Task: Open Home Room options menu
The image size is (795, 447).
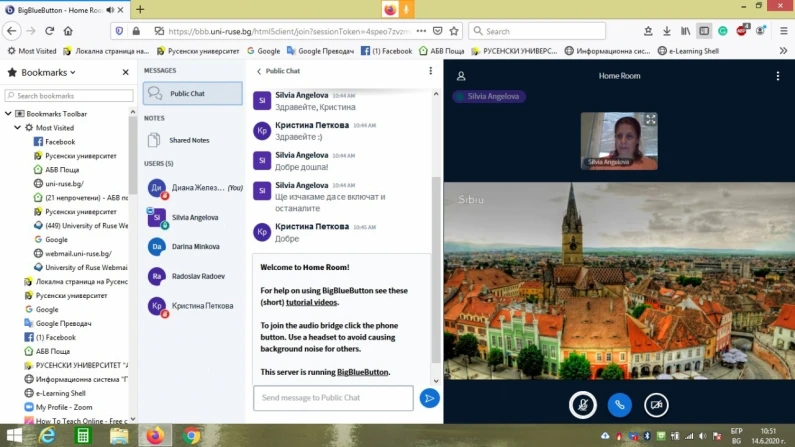Action: [x=778, y=76]
